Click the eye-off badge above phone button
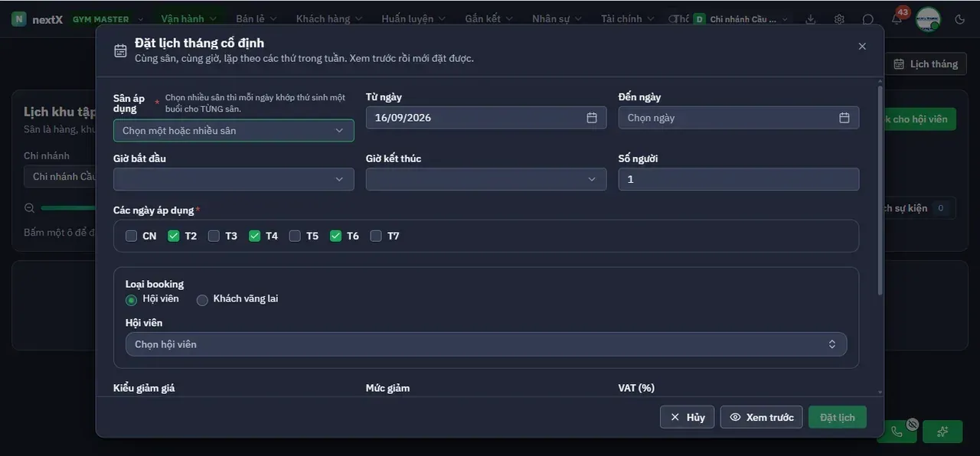980x456 pixels. pos(912,424)
